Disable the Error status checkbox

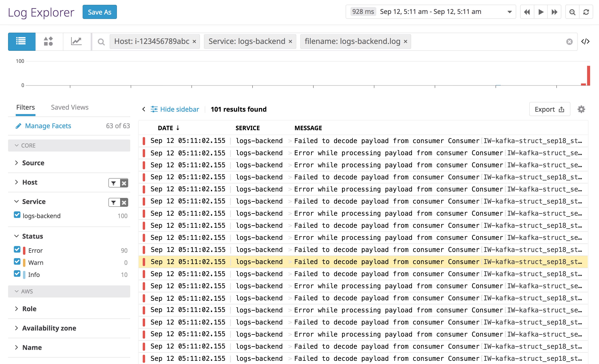pyautogui.click(x=17, y=250)
